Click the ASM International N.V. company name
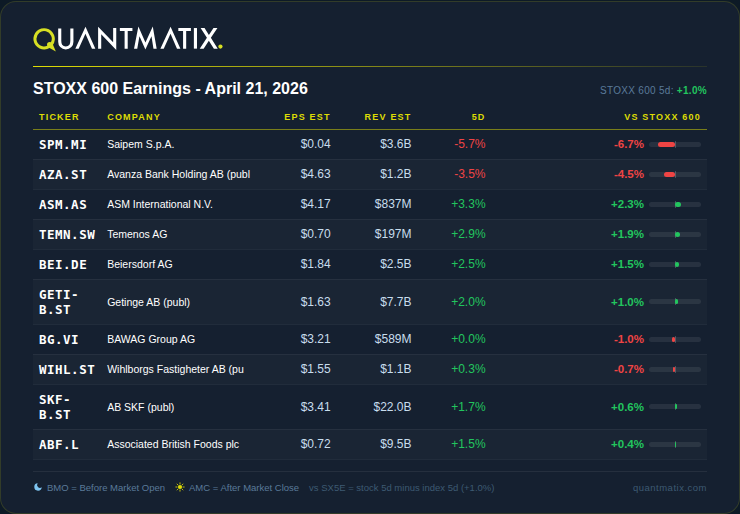The height and width of the screenshot is (514, 740). [x=160, y=204]
